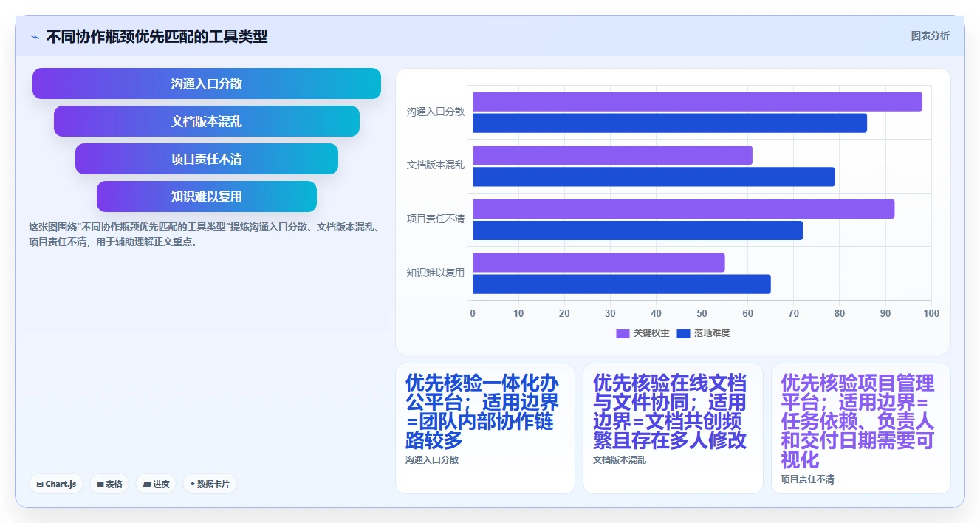The image size is (980, 523).
Task: Click the 项目责任不清 caption under third card
Action: (808, 479)
